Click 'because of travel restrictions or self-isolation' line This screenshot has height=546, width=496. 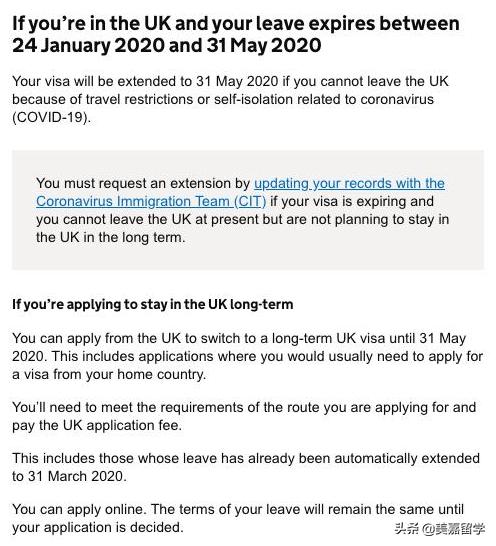(x=223, y=100)
